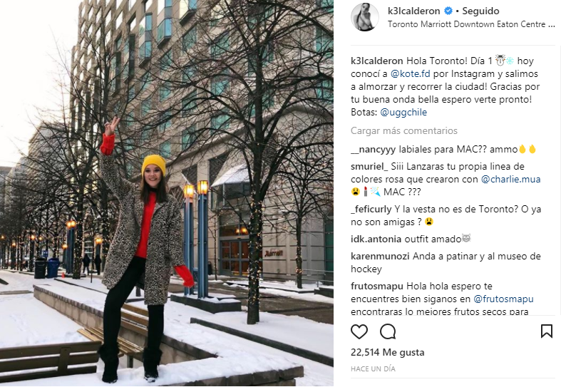Click the HACE UN DÍA timestamp
561x392 pixels.
click(373, 368)
